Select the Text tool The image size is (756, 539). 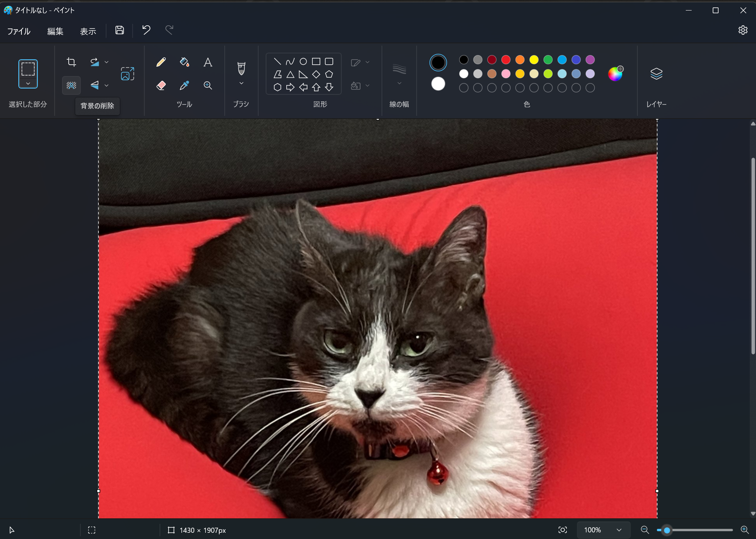(208, 62)
